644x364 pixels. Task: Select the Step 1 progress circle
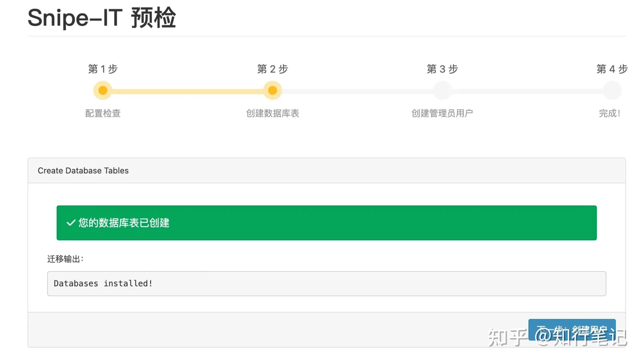tap(103, 91)
